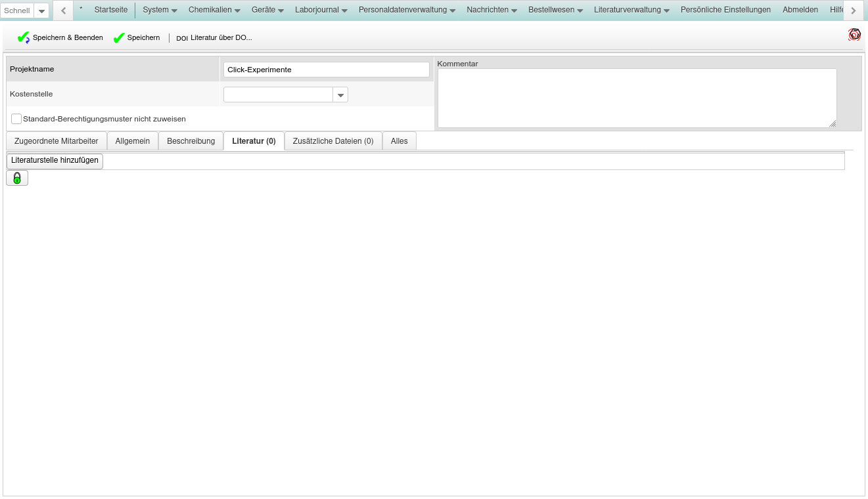Click the red logo icon top right
The width and height of the screenshot is (868, 499).
coord(854,35)
